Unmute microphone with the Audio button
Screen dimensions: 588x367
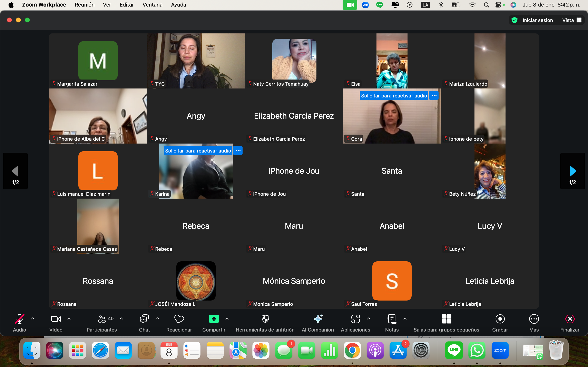click(19, 319)
